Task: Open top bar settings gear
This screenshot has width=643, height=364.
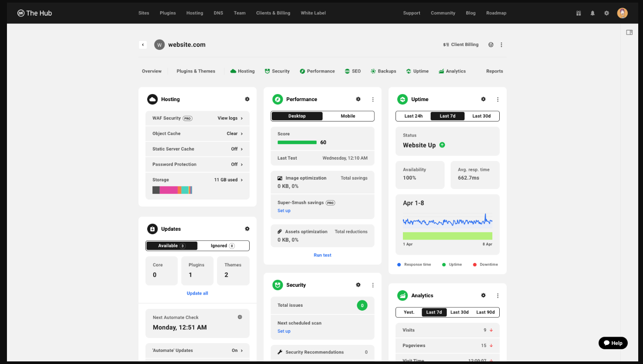Action: 606,13
